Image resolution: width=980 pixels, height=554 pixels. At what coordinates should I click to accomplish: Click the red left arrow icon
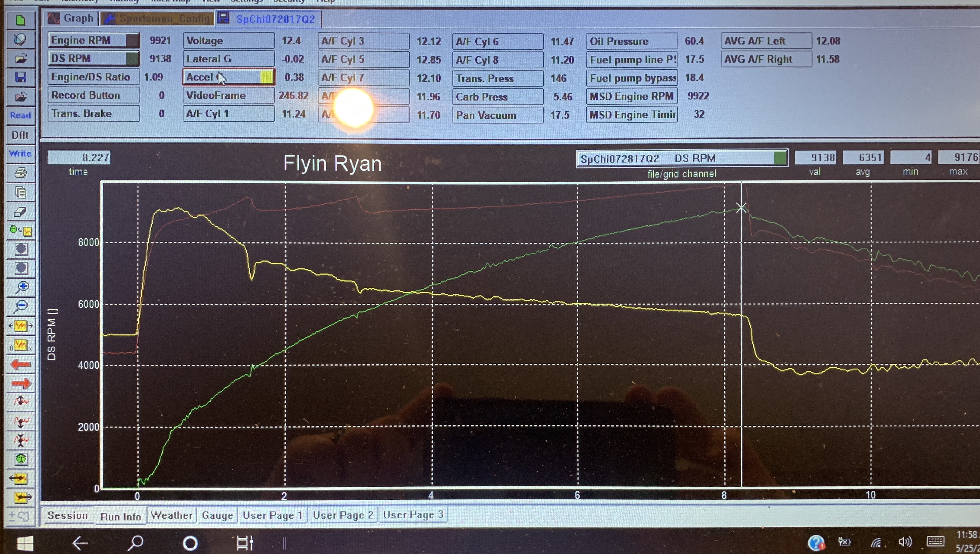[21, 364]
